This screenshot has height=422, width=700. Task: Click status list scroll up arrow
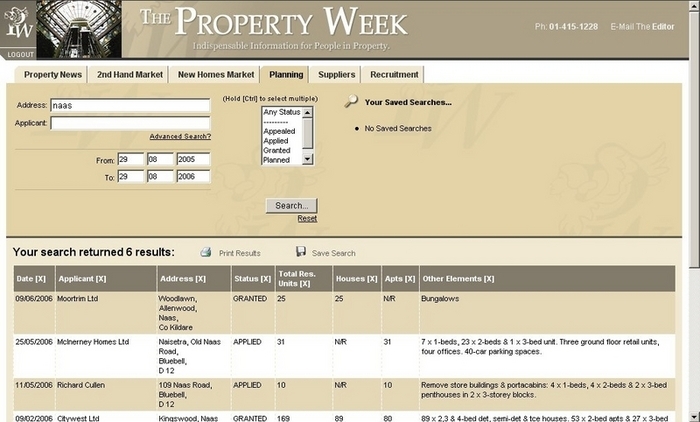tap(307, 113)
